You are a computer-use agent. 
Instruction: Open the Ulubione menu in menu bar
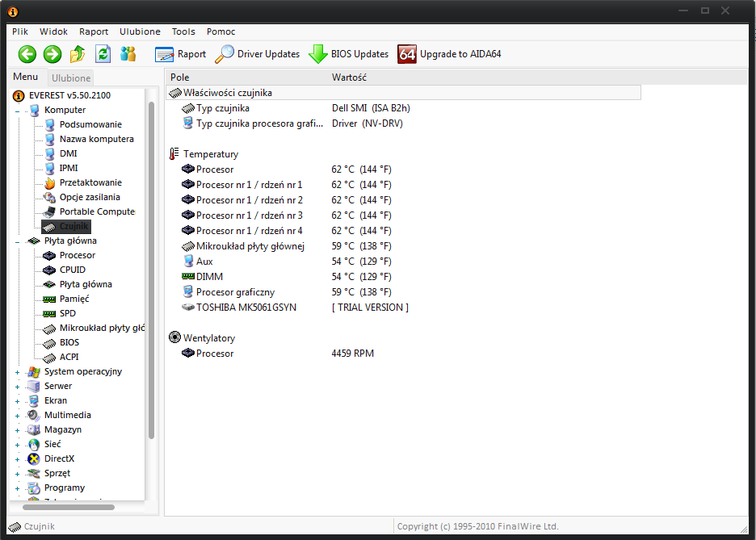[x=140, y=31]
